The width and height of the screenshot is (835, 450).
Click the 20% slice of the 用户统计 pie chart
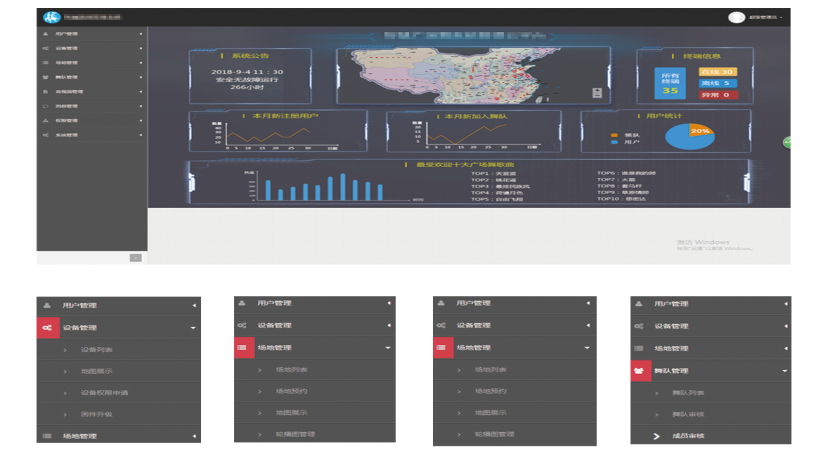tap(701, 131)
